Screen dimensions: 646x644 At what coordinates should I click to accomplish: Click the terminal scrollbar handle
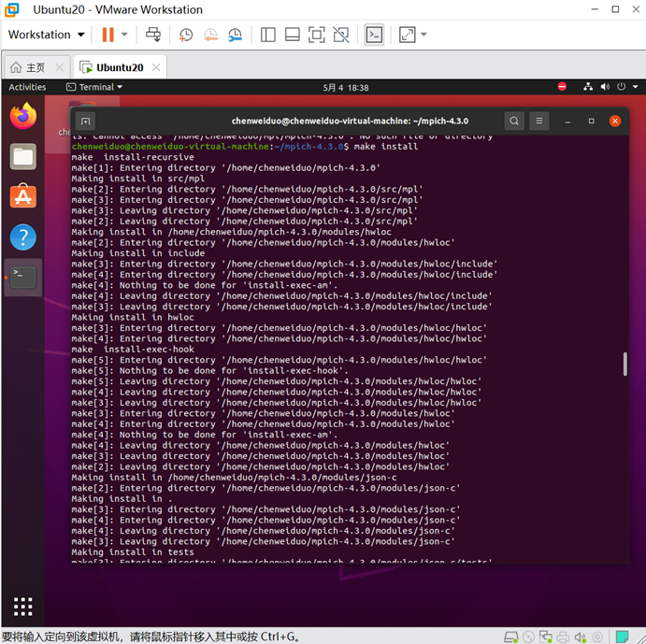[625, 364]
